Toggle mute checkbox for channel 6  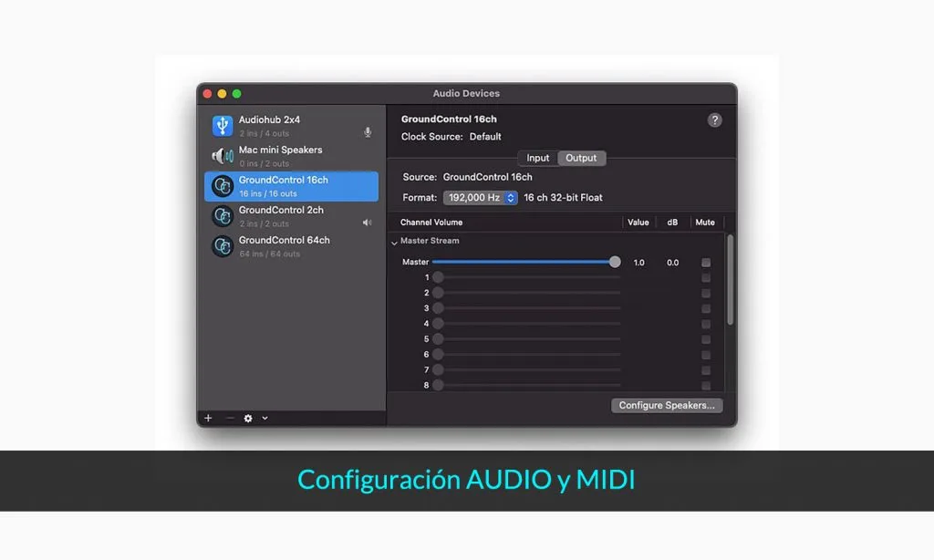(x=706, y=355)
